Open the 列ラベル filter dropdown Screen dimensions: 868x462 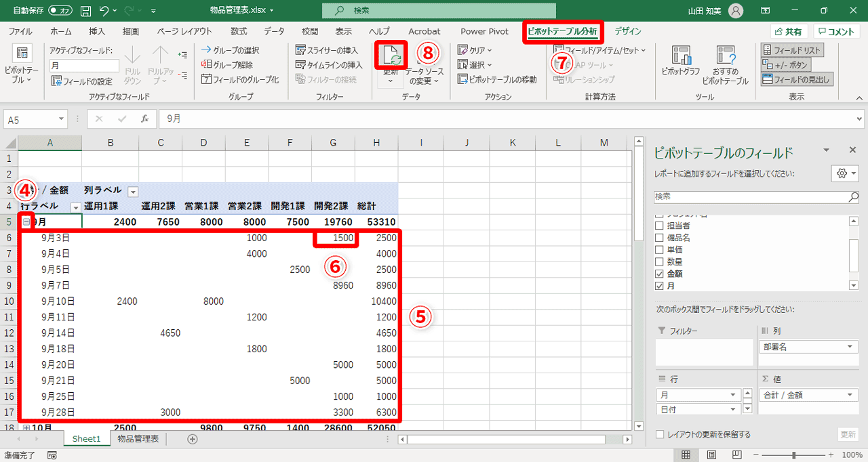pos(133,192)
